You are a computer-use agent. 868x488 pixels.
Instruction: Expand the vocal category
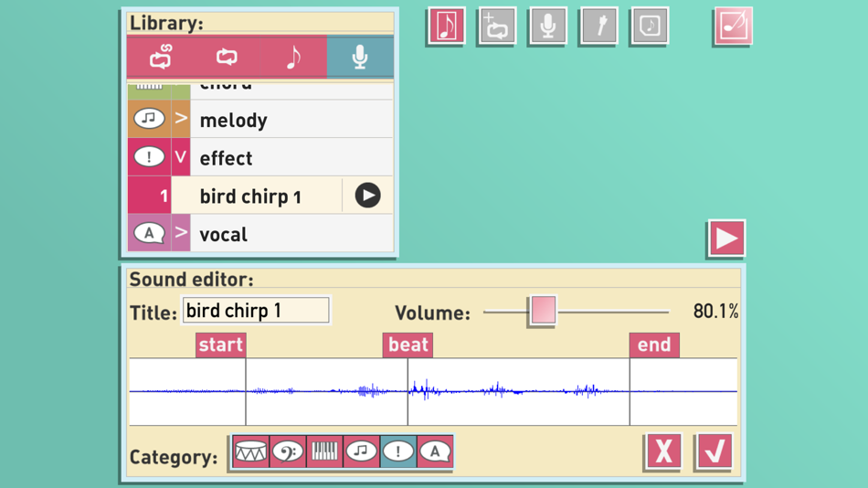point(181,233)
